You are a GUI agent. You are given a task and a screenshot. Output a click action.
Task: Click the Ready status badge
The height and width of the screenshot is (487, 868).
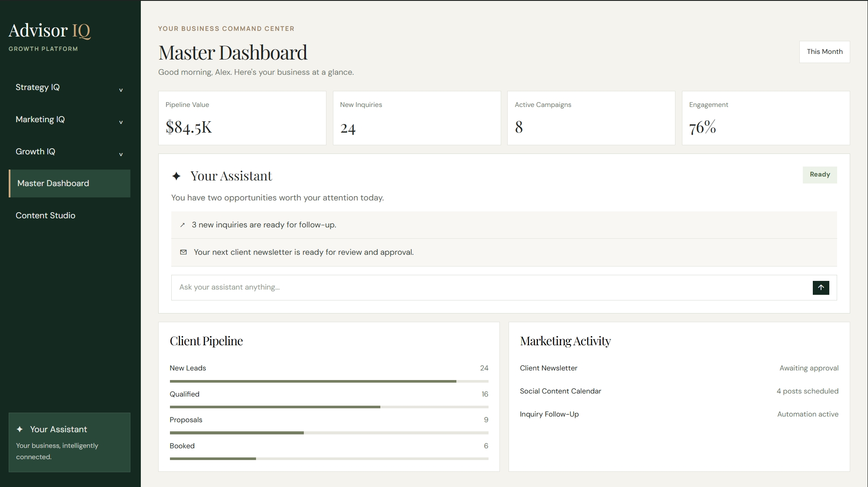[820, 175]
